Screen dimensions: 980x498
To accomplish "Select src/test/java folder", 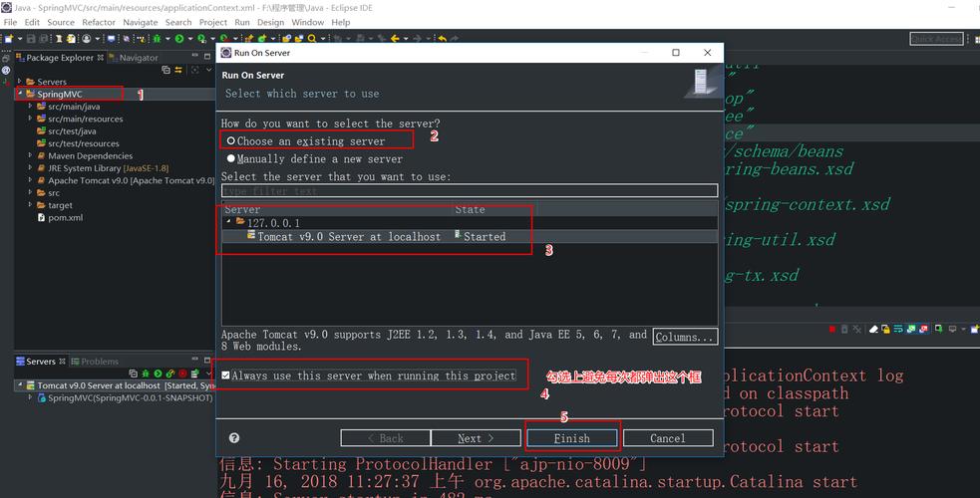I will pyautogui.click(x=66, y=131).
